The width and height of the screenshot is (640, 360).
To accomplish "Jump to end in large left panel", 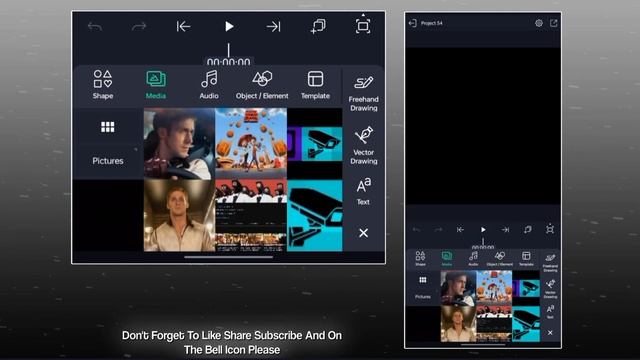I will click(273, 27).
